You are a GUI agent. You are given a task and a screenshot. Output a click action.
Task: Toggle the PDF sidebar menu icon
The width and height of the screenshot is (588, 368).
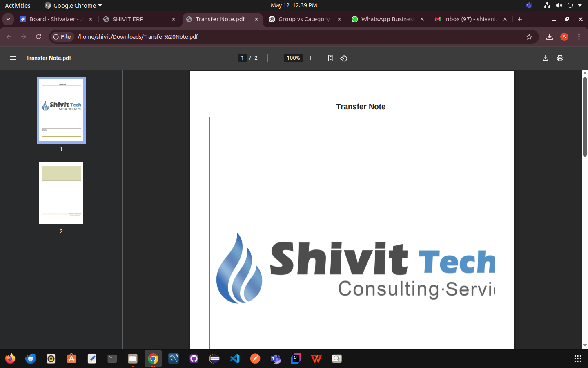point(13,58)
